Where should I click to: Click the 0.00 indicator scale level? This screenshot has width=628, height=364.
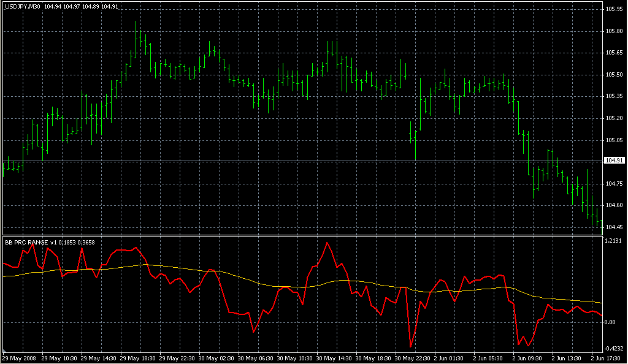tap(611, 322)
